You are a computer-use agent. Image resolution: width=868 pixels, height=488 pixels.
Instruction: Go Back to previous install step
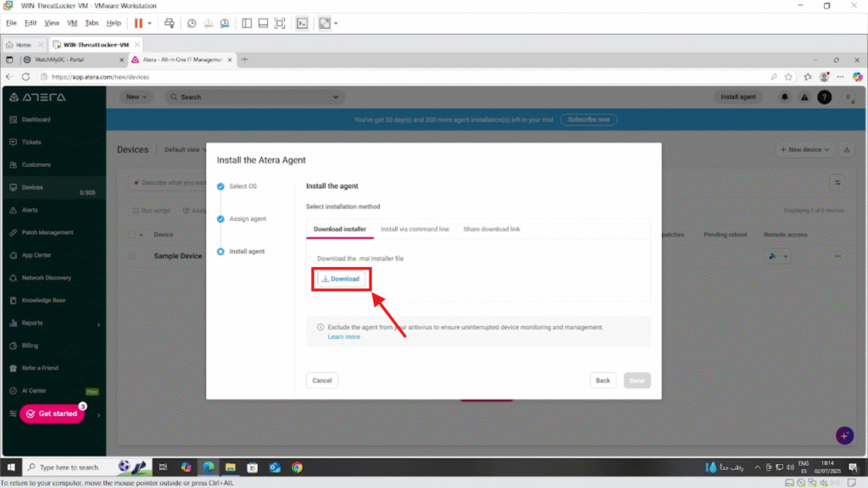603,380
